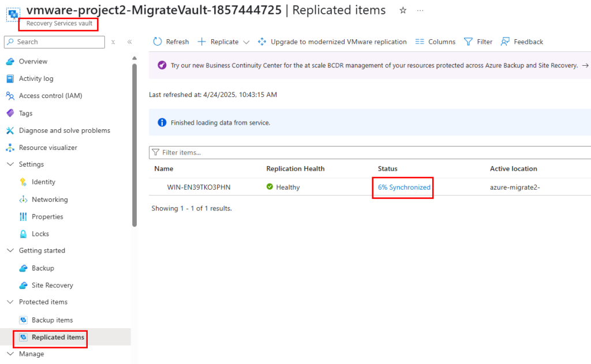This screenshot has width=591, height=364.
Task: Click the Activity log icon
Action: (10, 78)
